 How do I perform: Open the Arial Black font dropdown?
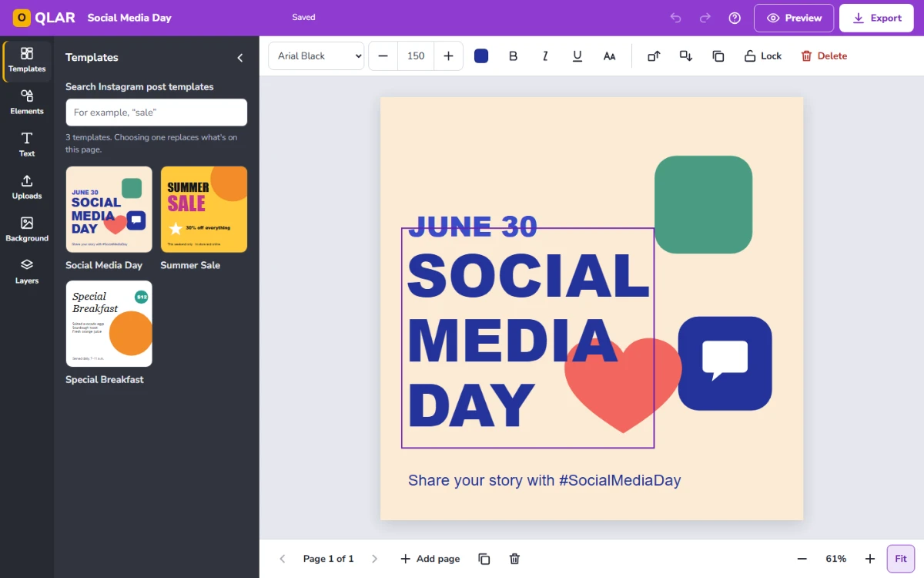[x=316, y=56]
